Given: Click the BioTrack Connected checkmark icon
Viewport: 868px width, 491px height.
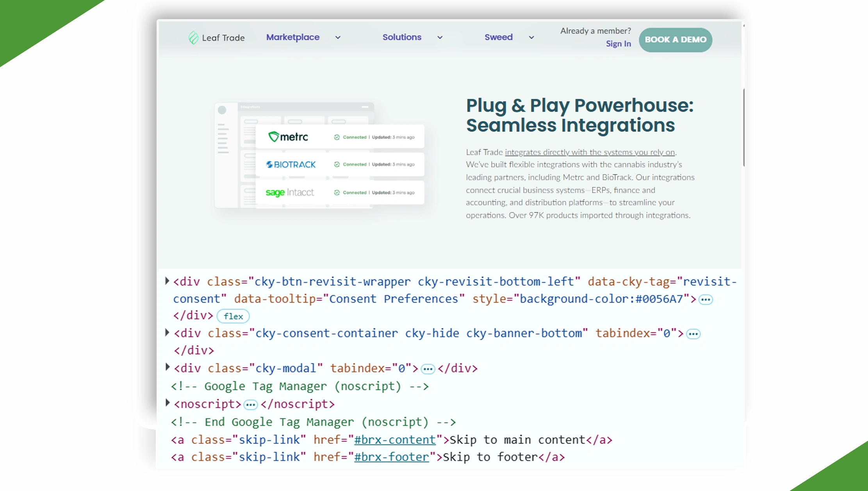Looking at the screenshot, I should coord(337,164).
